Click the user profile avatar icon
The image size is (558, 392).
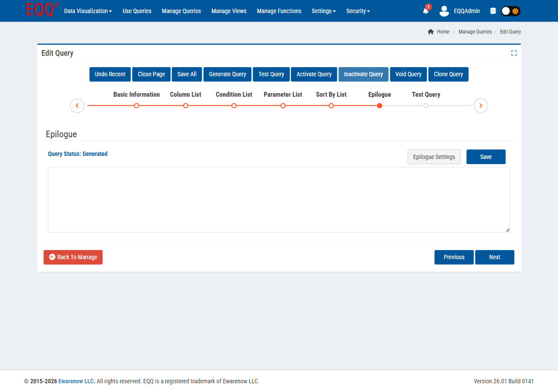[444, 11]
